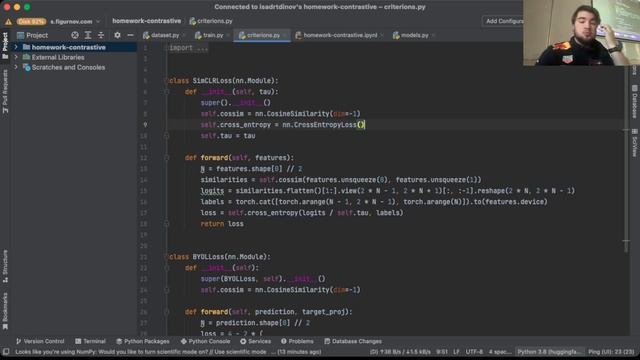Click the Disk 92% badge
640x360 pixels.
[31, 21]
